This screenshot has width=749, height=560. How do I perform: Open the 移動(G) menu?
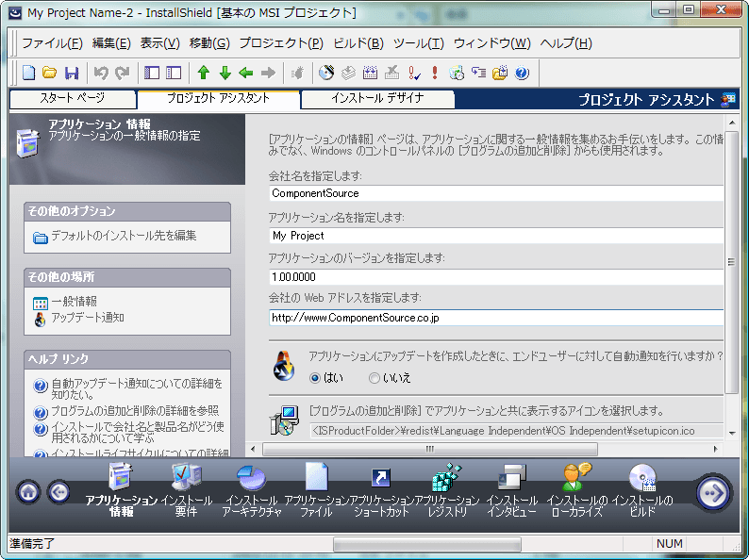tap(209, 43)
